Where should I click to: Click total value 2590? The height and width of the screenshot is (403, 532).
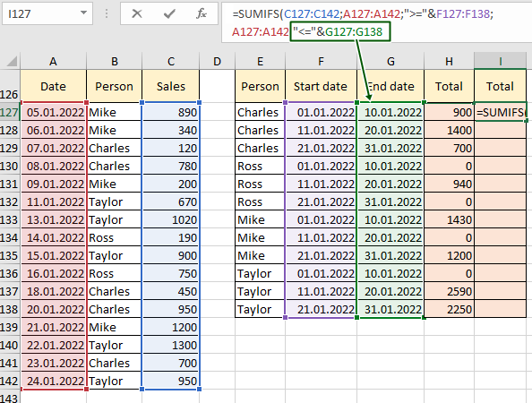pos(449,291)
